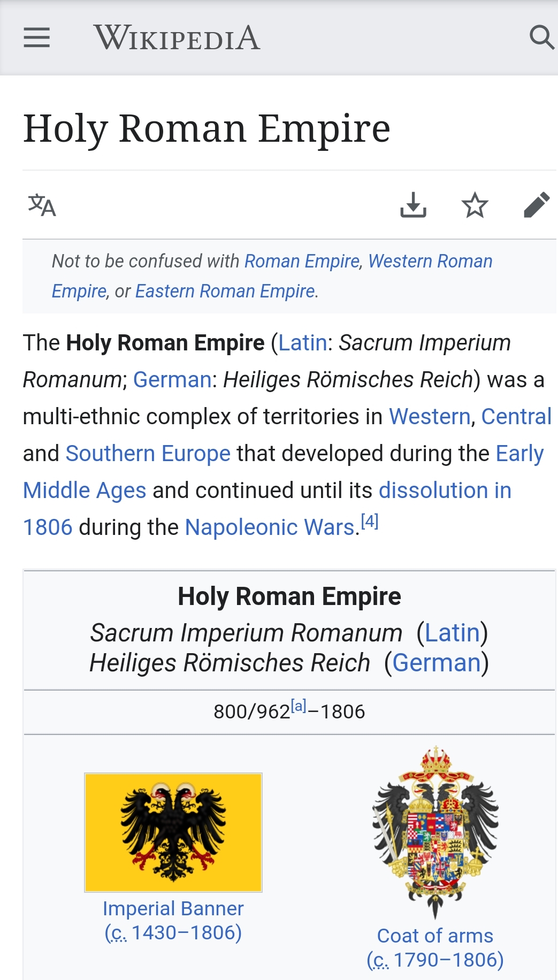Open the language translation icon

click(x=42, y=205)
